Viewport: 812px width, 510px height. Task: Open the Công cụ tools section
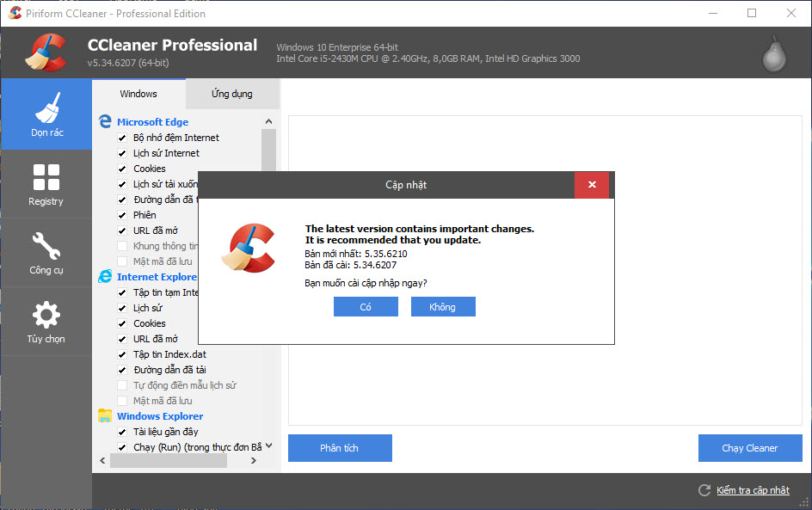point(46,253)
